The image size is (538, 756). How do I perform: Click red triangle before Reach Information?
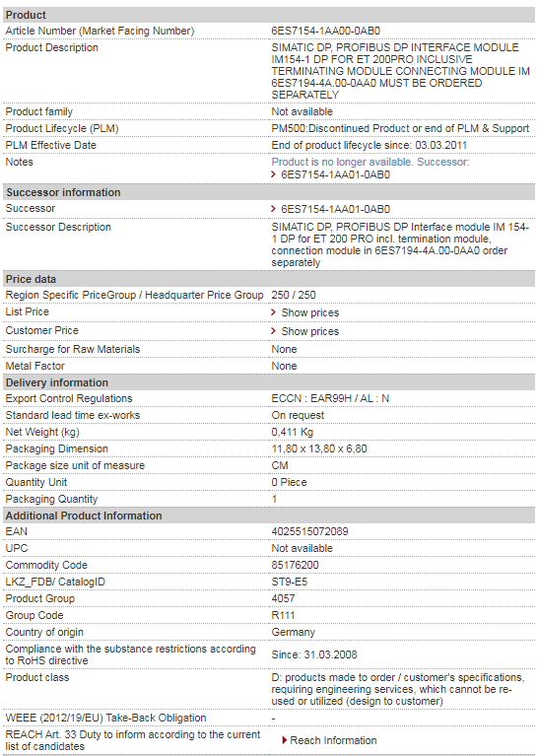[285, 740]
